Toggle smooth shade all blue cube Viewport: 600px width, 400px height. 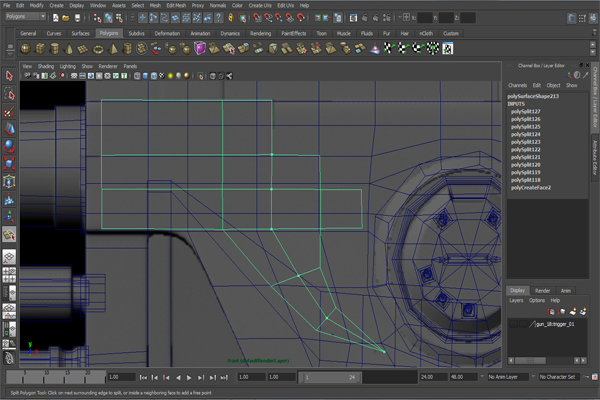[145, 76]
